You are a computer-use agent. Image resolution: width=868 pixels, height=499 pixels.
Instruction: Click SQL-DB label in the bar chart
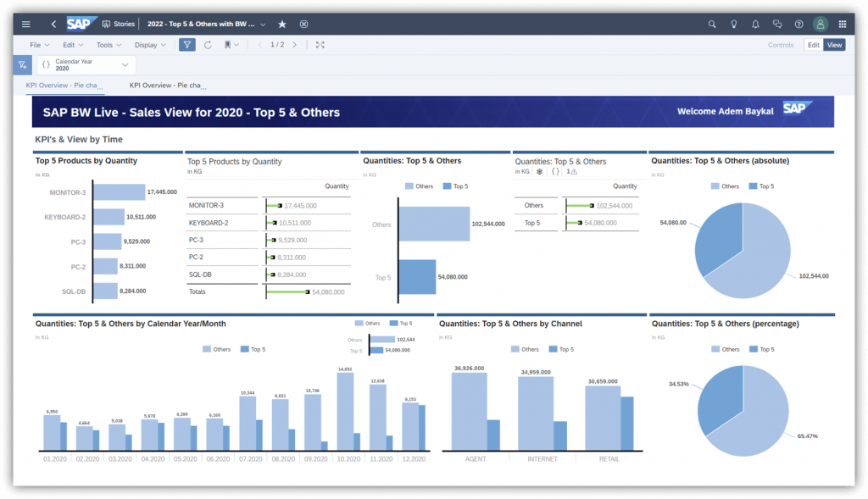click(x=74, y=291)
